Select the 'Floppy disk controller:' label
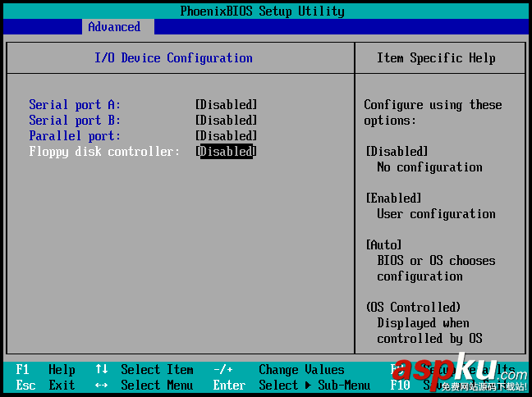Image resolution: width=532 pixels, height=397 pixels. [x=104, y=151]
